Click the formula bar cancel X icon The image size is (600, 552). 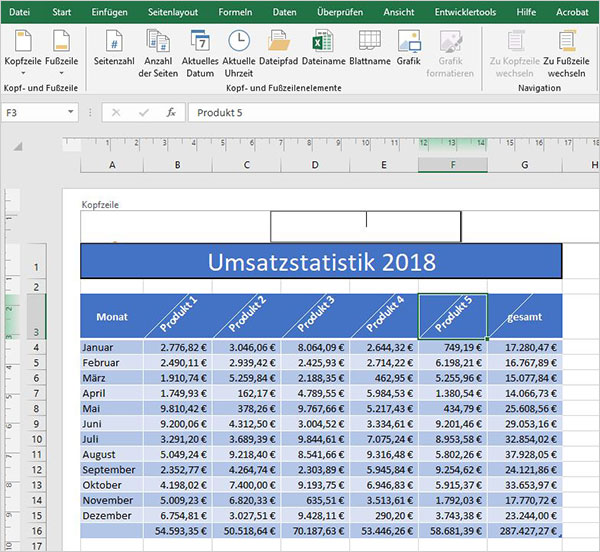click(x=116, y=112)
